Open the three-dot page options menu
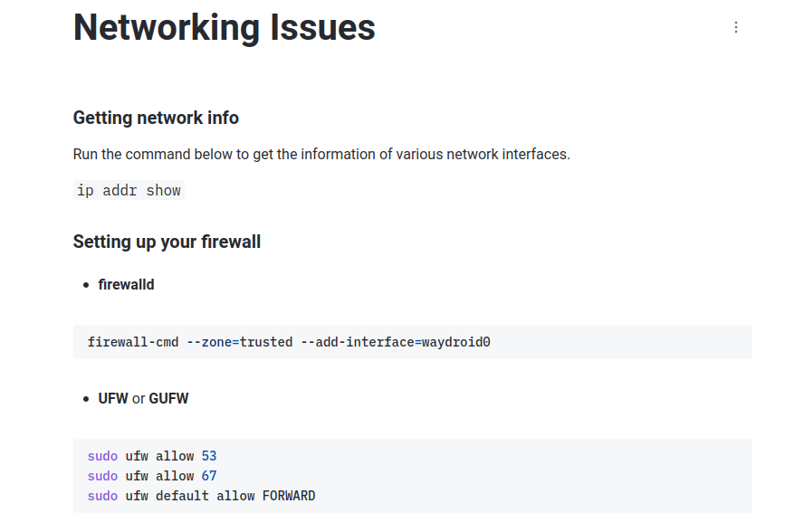 (x=735, y=28)
